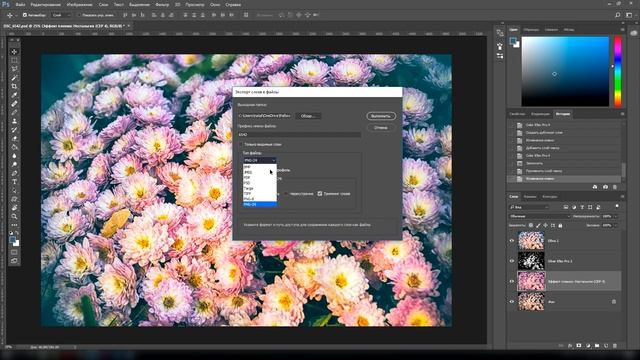Open the Фильтр menu
640x360 pixels.
click(162, 5)
